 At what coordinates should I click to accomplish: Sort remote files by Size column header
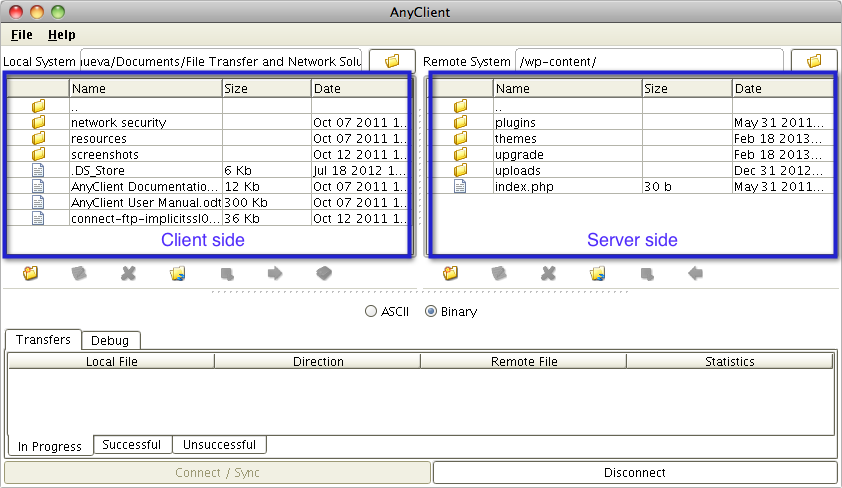pyautogui.click(x=687, y=89)
